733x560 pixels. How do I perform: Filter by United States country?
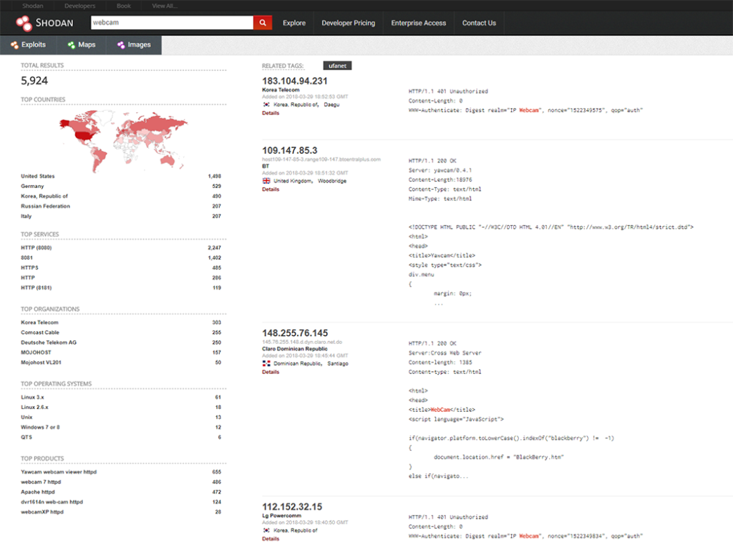[x=37, y=176]
